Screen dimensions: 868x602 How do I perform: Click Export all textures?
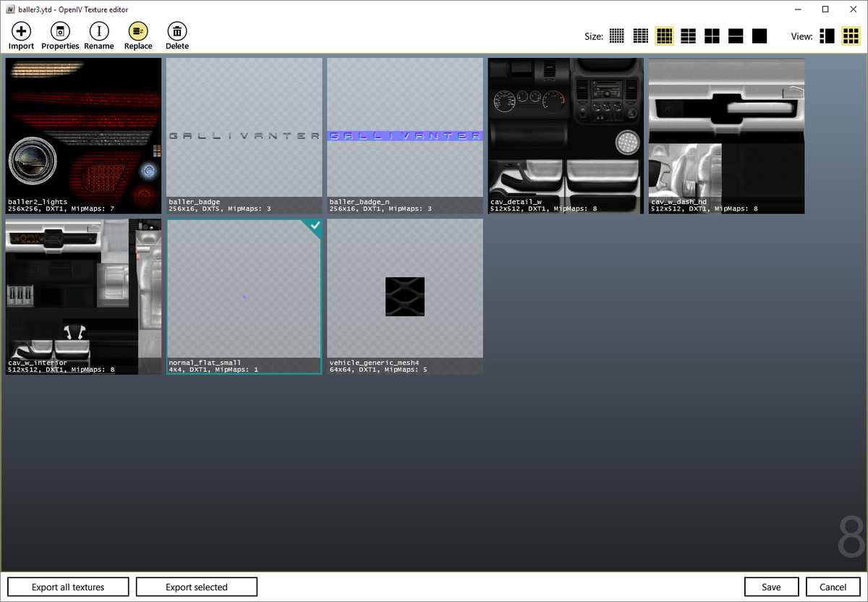[x=67, y=586]
